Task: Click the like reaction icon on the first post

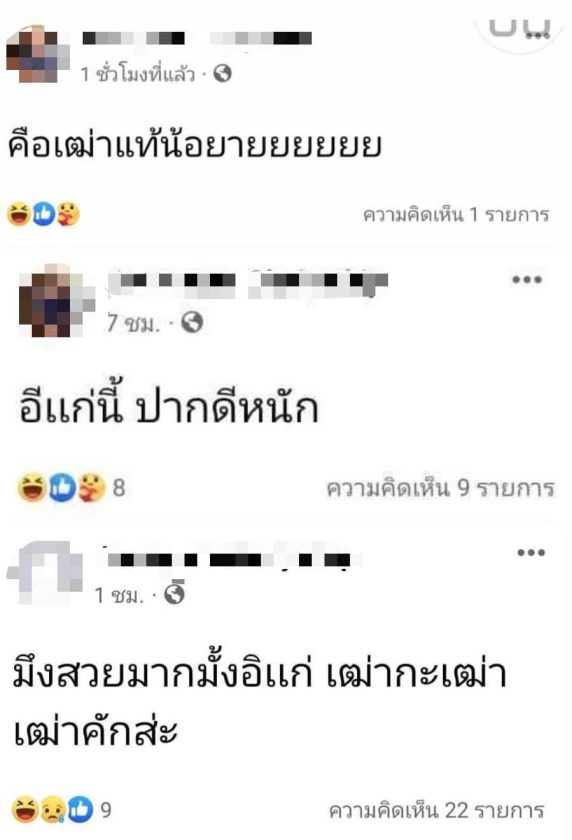Action: click(44, 214)
